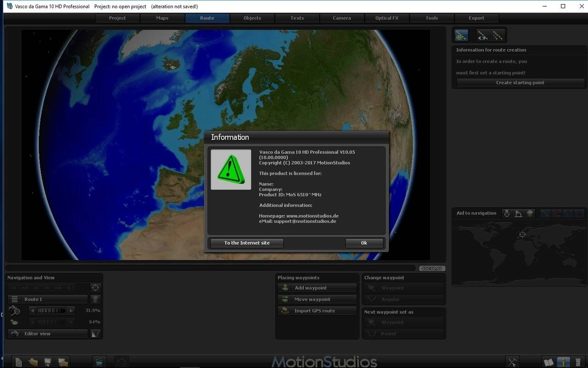Click Move waypoint button
This screenshot has width=588, height=368.
[x=317, y=299]
